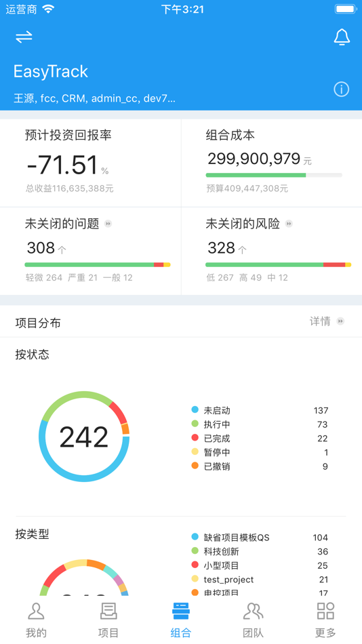Open the 未关闭的风险 arrow icon
The width and height of the screenshot is (362, 644).
tap(289, 224)
